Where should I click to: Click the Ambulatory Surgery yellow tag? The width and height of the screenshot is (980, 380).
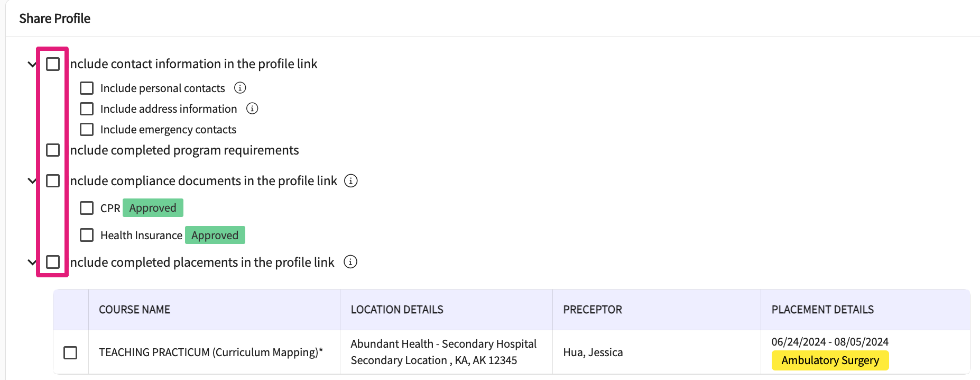click(x=830, y=360)
